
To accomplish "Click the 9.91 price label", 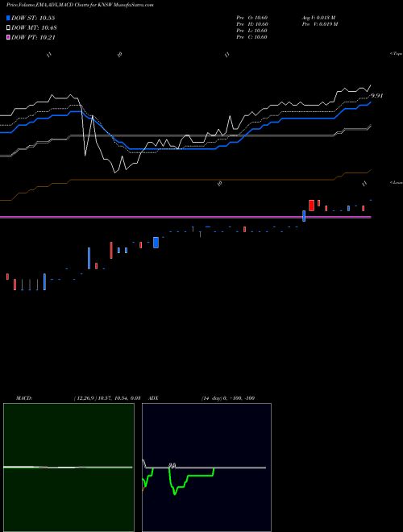I will (x=376, y=96).
